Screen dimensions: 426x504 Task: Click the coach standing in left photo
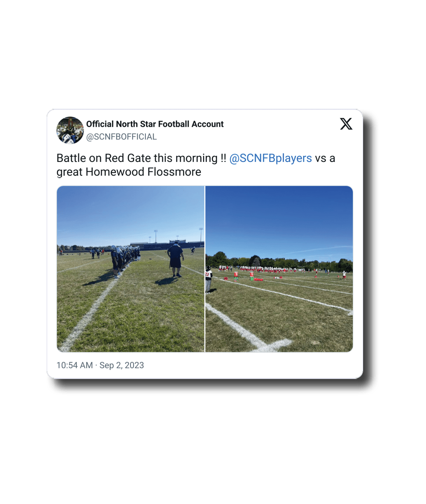click(176, 260)
